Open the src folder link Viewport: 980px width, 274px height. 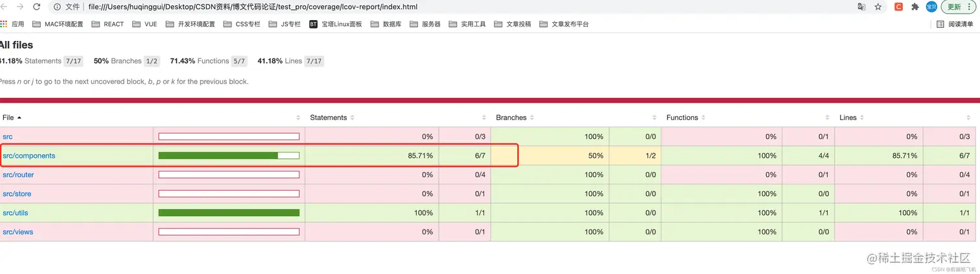pyautogui.click(x=7, y=136)
